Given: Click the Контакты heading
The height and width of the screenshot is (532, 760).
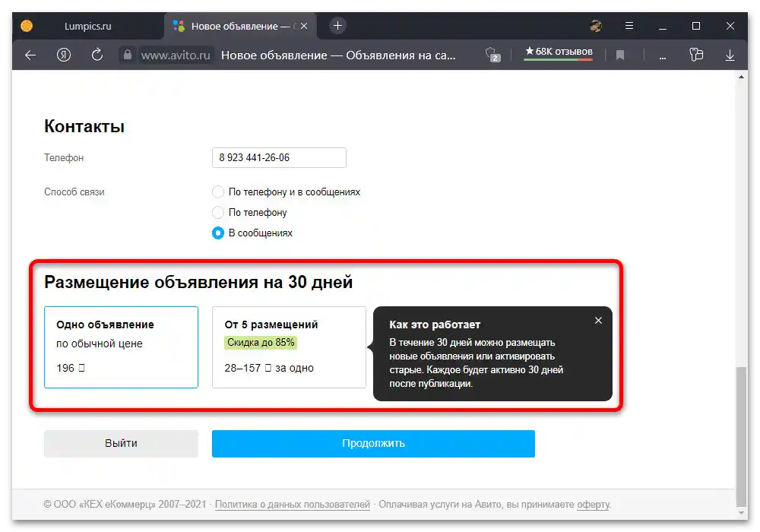Looking at the screenshot, I should click(84, 126).
